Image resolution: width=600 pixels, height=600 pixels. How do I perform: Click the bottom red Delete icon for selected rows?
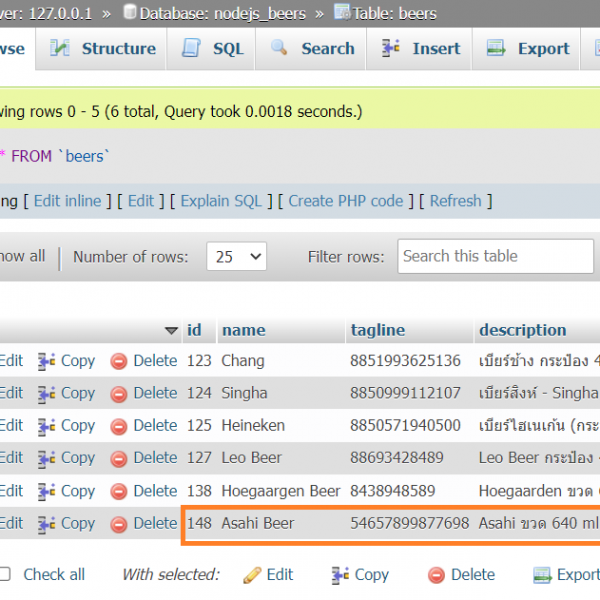[x=436, y=575]
